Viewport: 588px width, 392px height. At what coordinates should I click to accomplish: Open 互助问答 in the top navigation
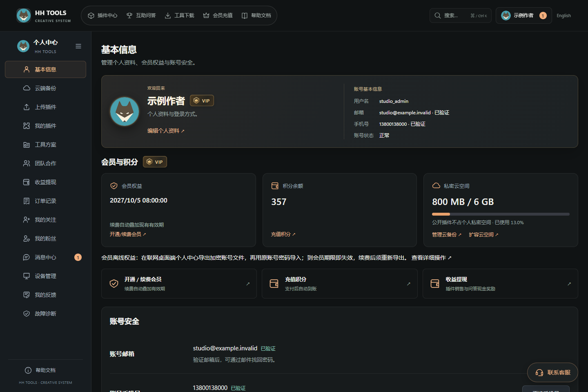coord(141,16)
